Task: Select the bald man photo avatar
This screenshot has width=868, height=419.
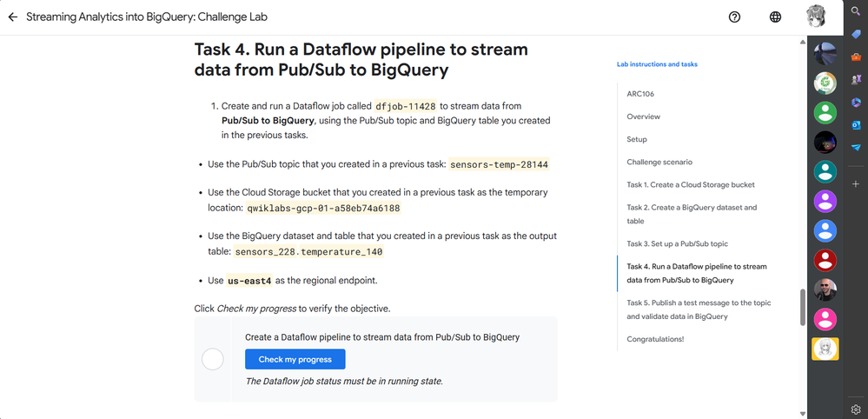Action: (825, 289)
